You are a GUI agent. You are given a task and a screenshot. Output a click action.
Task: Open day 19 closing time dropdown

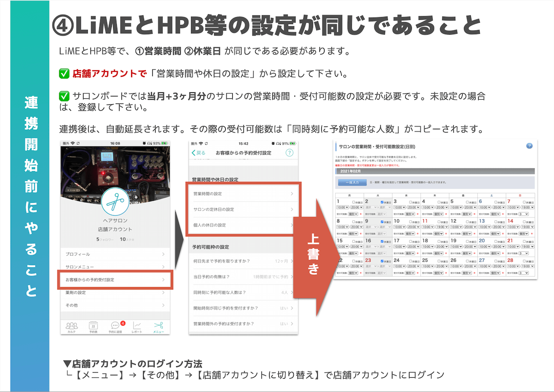pyautogui.click(x=470, y=247)
